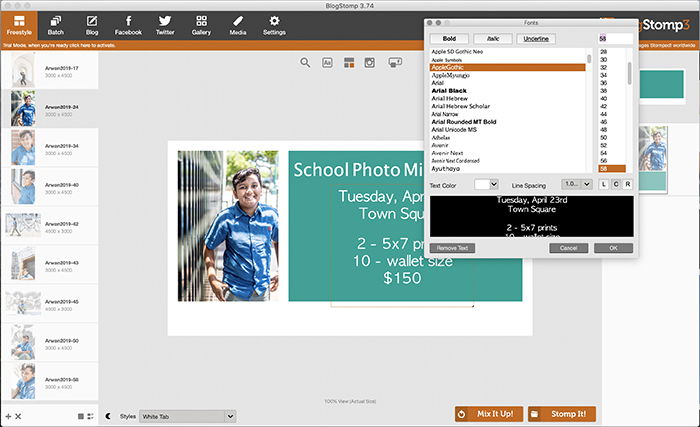Click the boy's photo on the canvas

(x=228, y=226)
